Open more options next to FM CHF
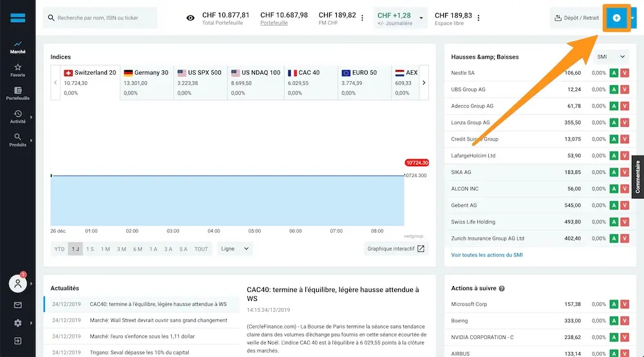The image size is (644, 357). click(x=362, y=17)
